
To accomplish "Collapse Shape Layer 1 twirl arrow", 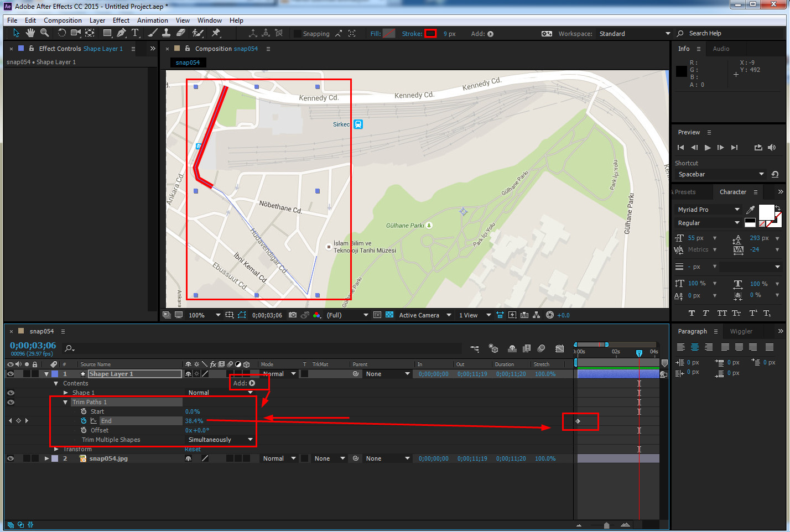I will (46, 374).
